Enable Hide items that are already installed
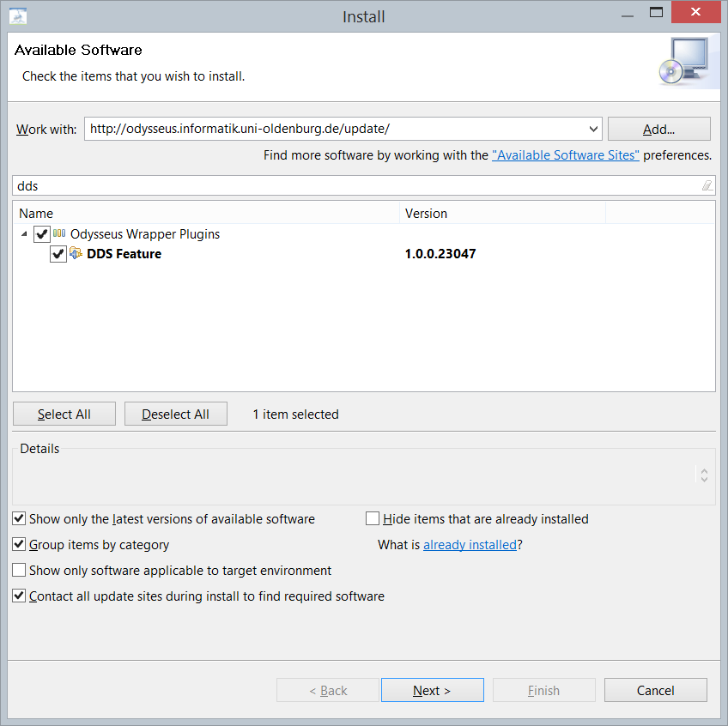This screenshot has height=726, width=728. [x=373, y=518]
